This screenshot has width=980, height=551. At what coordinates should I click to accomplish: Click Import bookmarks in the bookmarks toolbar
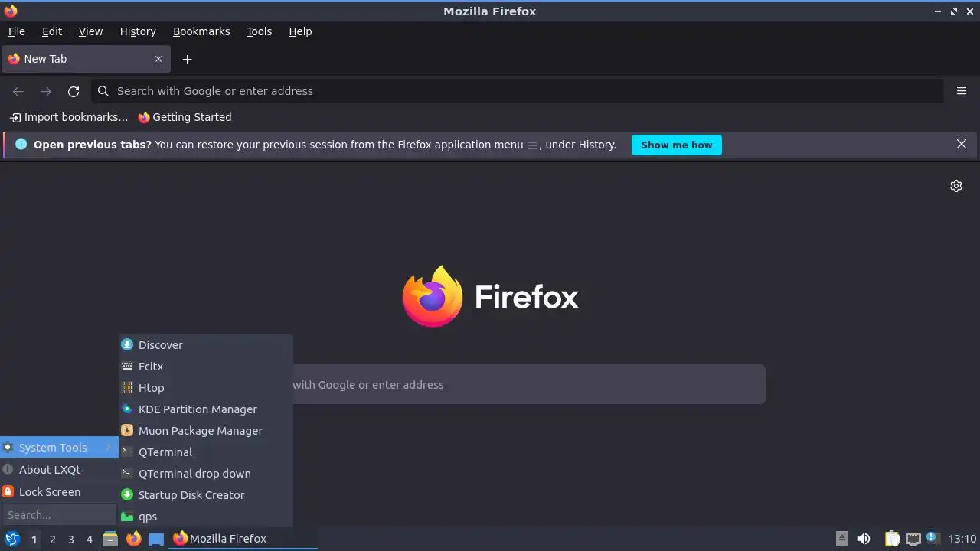(69, 117)
